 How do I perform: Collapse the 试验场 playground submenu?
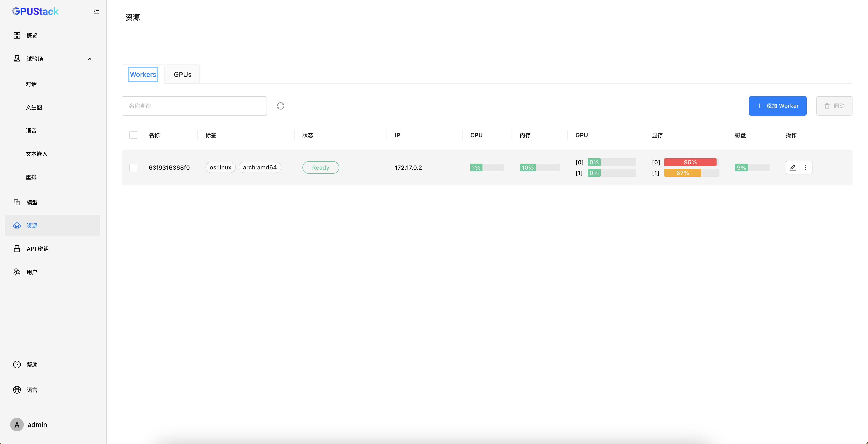pyautogui.click(x=89, y=59)
